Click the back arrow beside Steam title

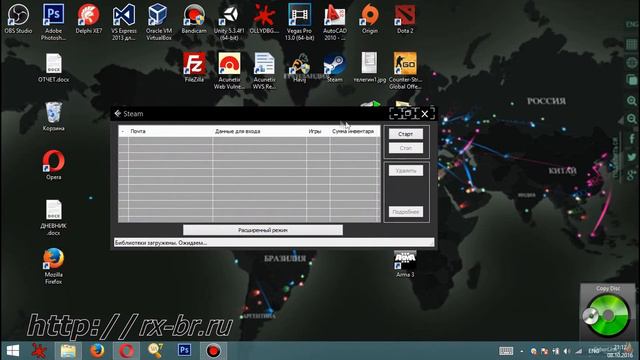click(118, 113)
